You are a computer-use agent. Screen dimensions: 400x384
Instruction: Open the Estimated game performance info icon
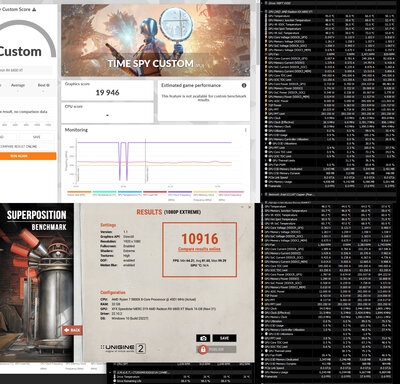(244, 85)
